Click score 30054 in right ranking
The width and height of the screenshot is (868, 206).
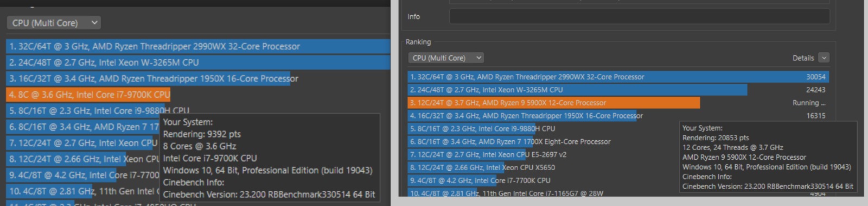click(x=815, y=77)
